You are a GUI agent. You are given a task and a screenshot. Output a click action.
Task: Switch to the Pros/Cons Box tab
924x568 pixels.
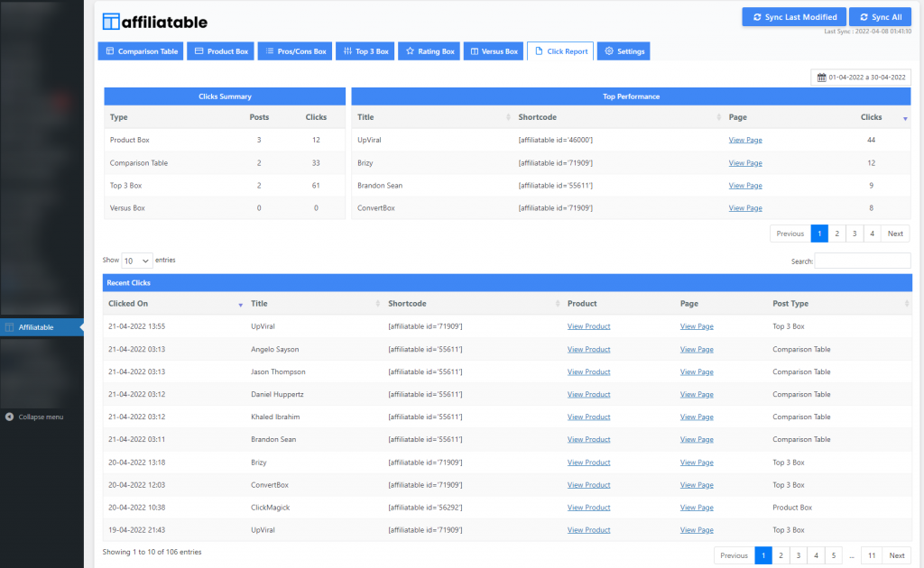click(295, 51)
